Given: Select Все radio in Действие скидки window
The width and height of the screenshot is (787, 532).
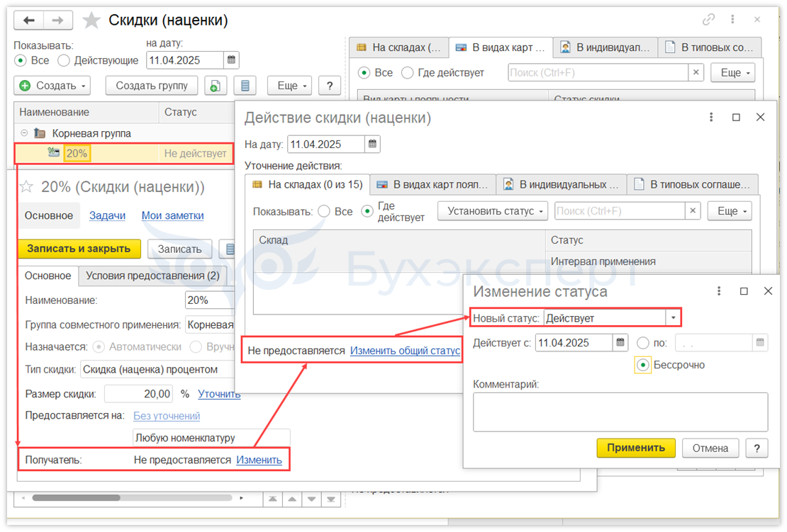Looking at the screenshot, I should 324,211.
